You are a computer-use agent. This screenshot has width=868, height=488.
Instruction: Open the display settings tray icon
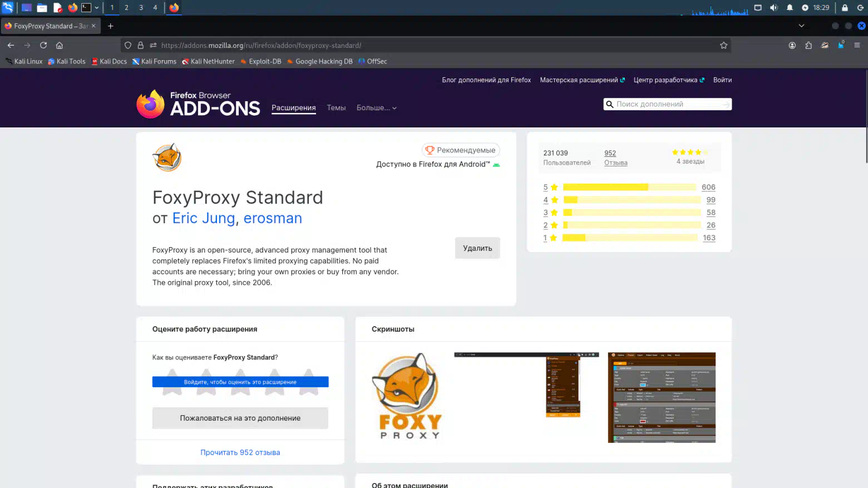pos(758,7)
